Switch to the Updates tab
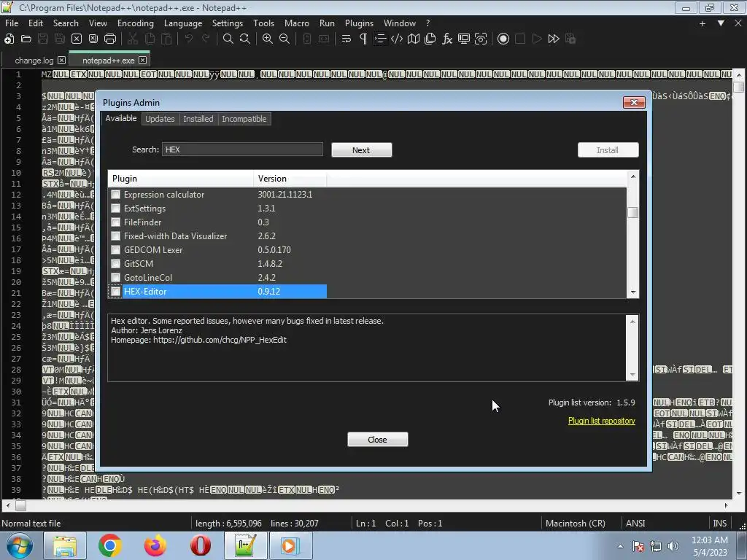This screenshot has width=747, height=560. pos(160,119)
